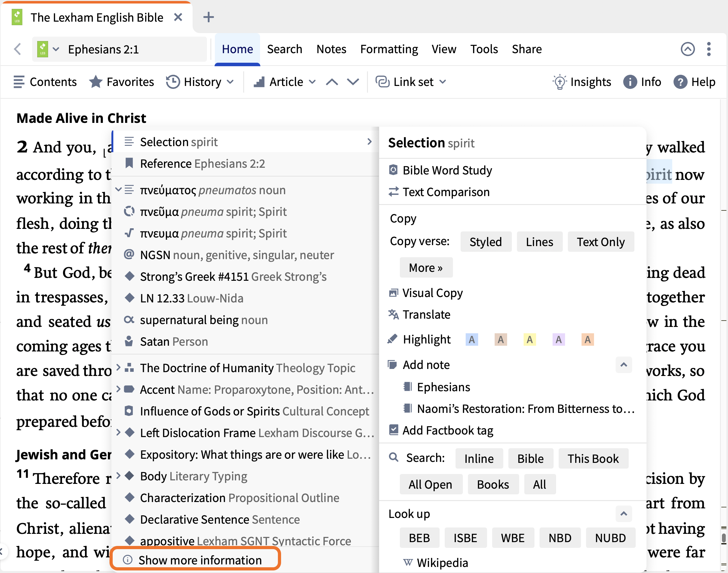The width and height of the screenshot is (728, 573).
Task: Expand the Body Literary Typing item
Action: [118, 475]
